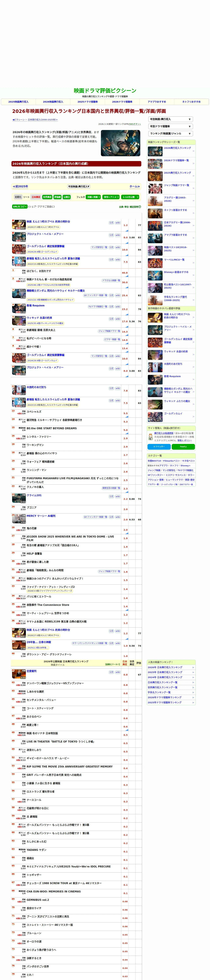The width and height of the screenshot is (210, 980).
Task: Open the 2025興行収入ランキング sidebar thumbnail
Action: point(155,176)
